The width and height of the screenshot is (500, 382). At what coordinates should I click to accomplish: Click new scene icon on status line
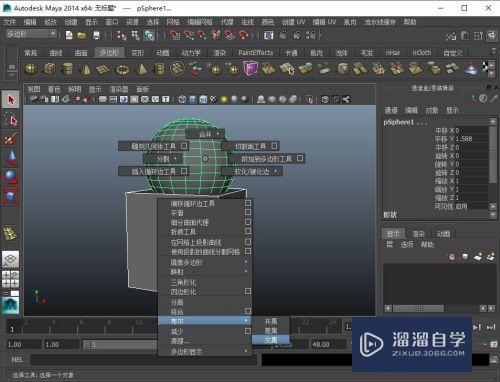69,35
